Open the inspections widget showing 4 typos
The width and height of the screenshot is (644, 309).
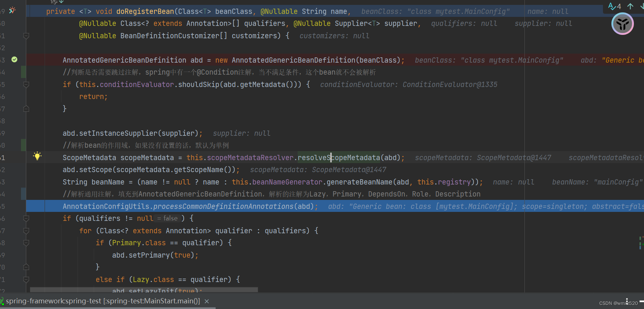pos(614,6)
